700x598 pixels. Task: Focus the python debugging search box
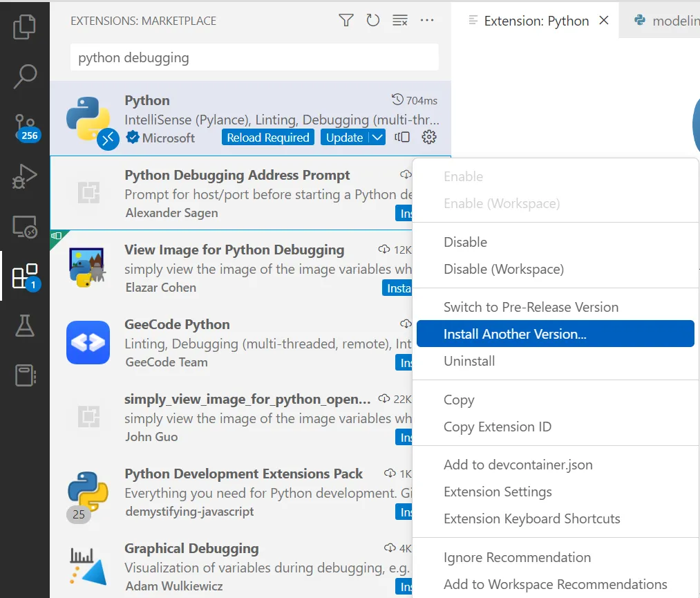pos(254,57)
